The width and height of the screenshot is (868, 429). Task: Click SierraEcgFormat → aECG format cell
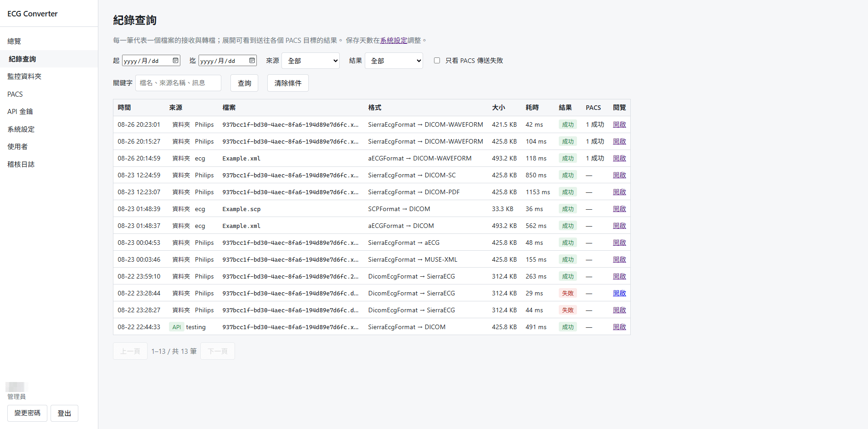coord(403,243)
